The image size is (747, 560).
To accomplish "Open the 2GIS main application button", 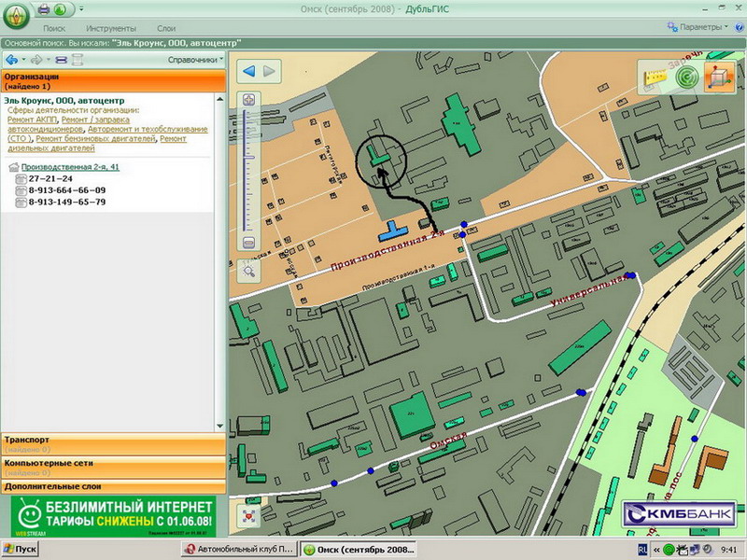I will click(x=17, y=16).
